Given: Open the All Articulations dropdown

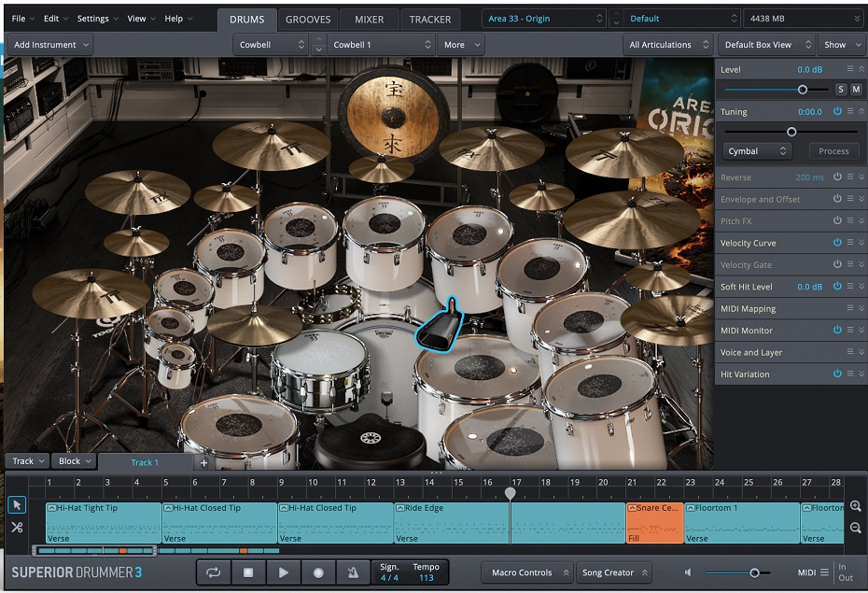Looking at the screenshot, I should [665, 44].
